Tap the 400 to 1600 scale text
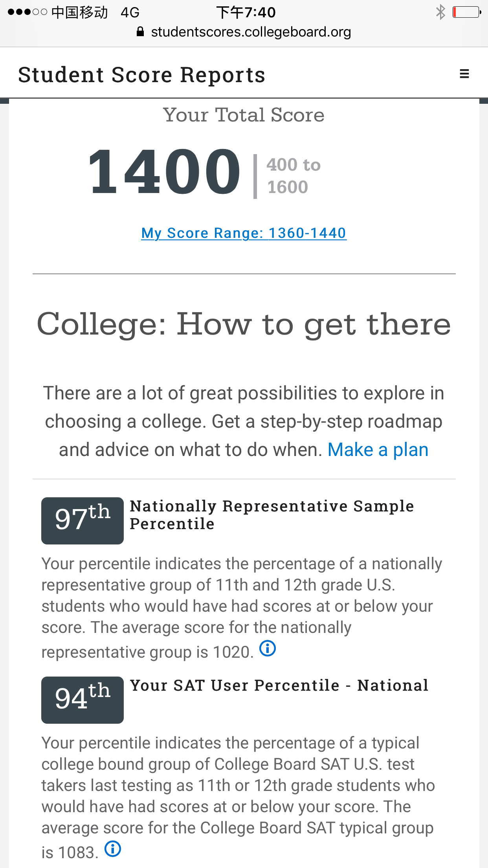The height and width of the screenshot is (868, 488). point(294,176)
